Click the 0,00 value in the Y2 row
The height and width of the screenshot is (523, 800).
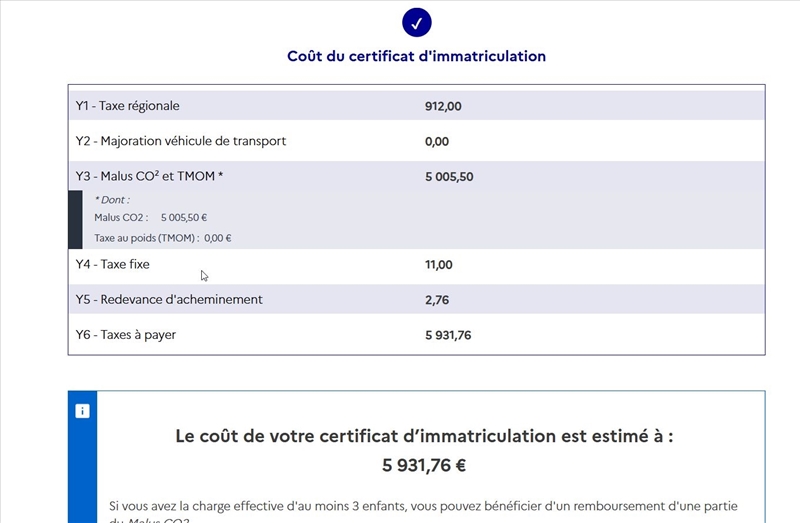tap(437, 141)
